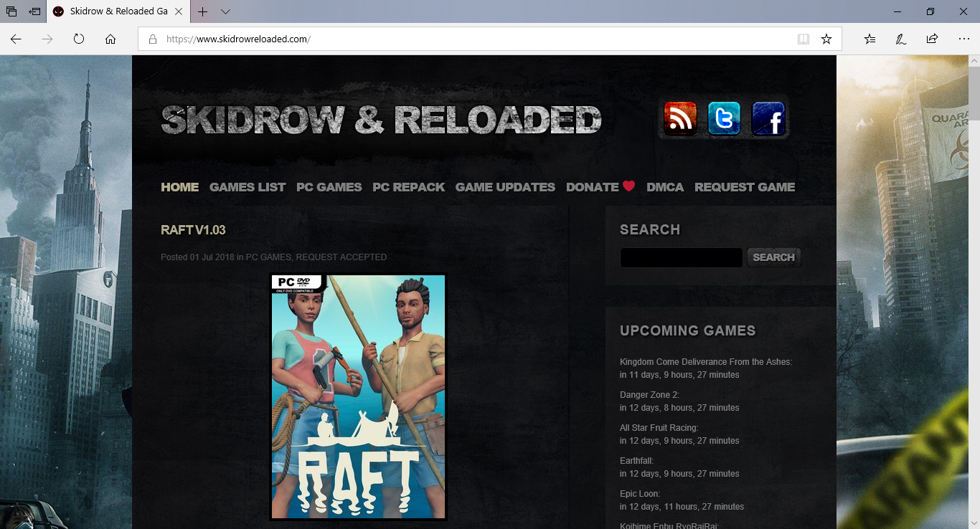Go to browser home page
Image resolution: width=980 pixels, height=529 pixels.
(110, 39)
